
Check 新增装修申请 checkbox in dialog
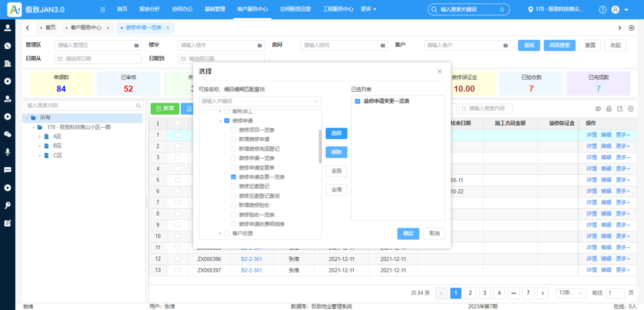[233, 139]
